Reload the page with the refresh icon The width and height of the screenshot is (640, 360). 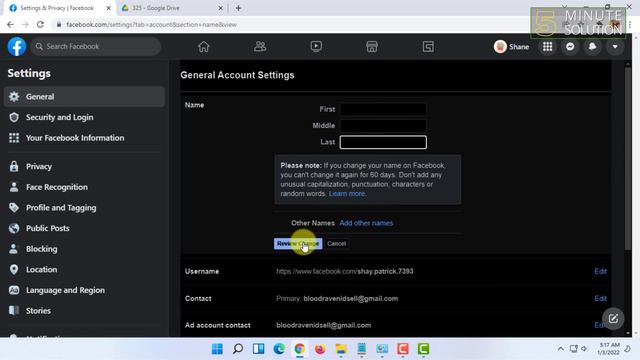point(40,24)
